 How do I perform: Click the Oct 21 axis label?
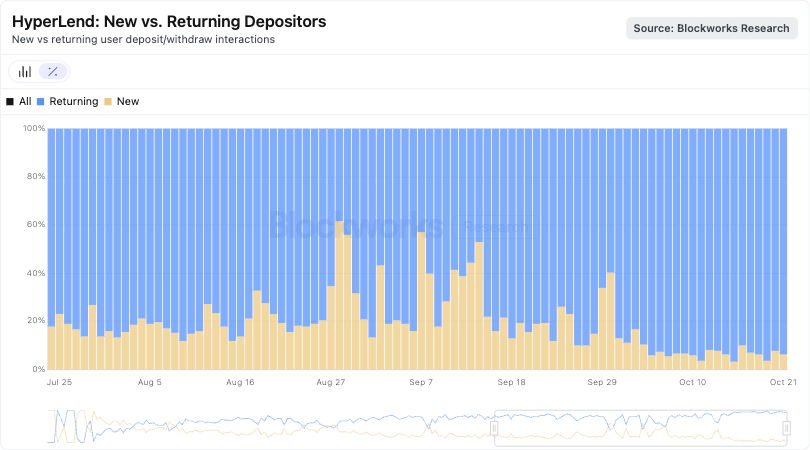[783, 382]
